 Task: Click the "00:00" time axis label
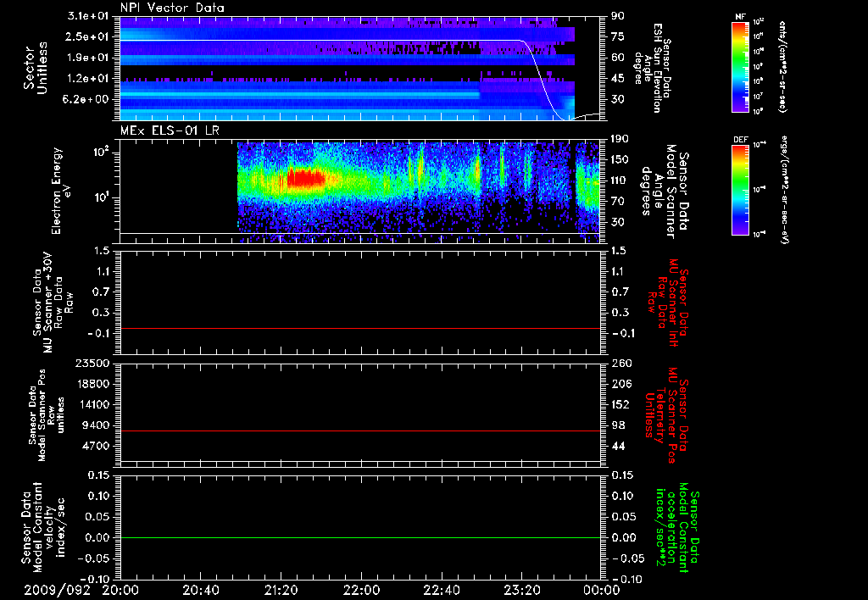602,590
